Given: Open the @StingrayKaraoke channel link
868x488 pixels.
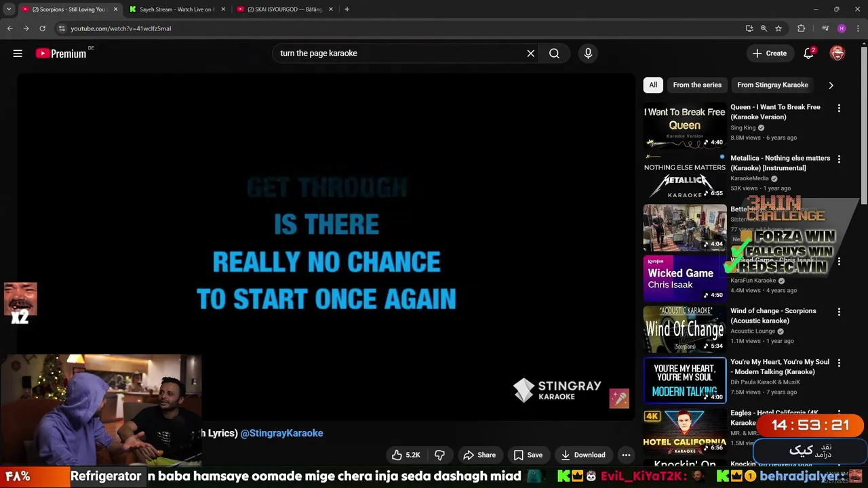Looking at the screenshot, I should [281, 433].
